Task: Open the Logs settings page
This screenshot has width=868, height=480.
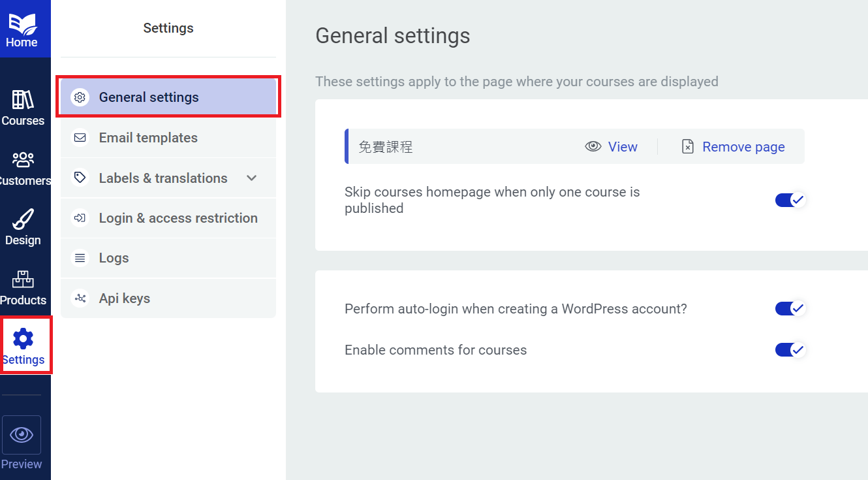Action: 168,258
